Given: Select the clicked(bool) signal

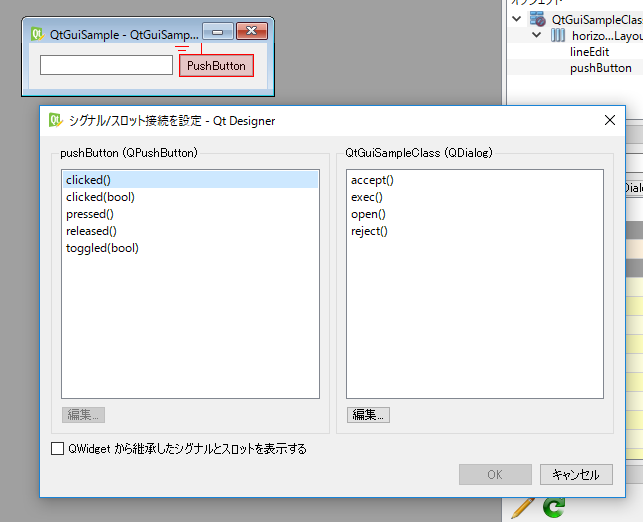Looking at the screenshot, I should point(190,197).
